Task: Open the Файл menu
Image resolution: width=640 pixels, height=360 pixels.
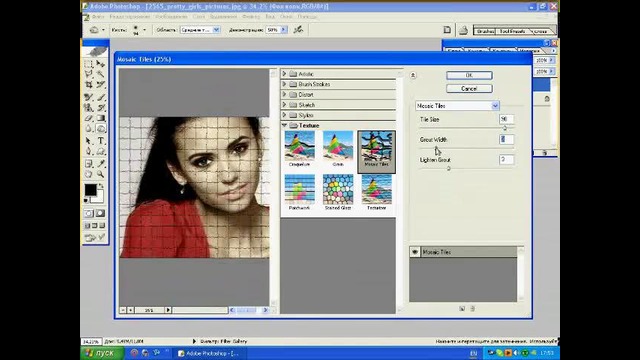Action: [98, 17]
